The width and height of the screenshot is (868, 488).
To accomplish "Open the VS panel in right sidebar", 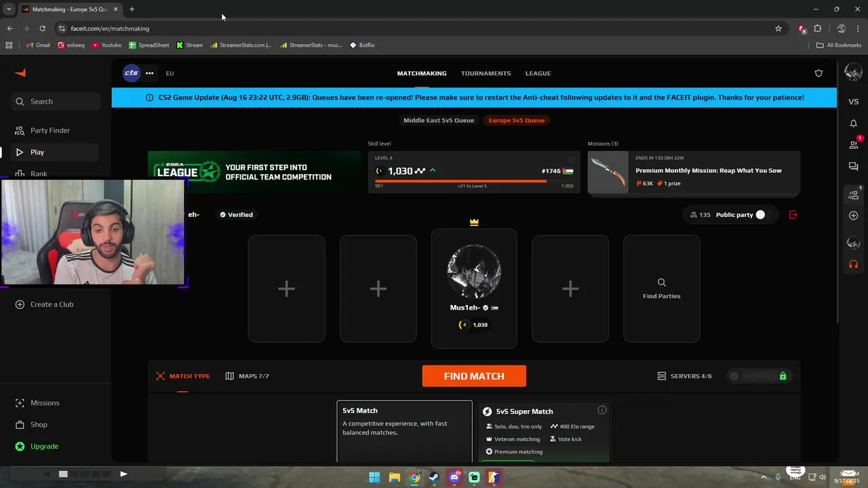I will pos(853,102).
